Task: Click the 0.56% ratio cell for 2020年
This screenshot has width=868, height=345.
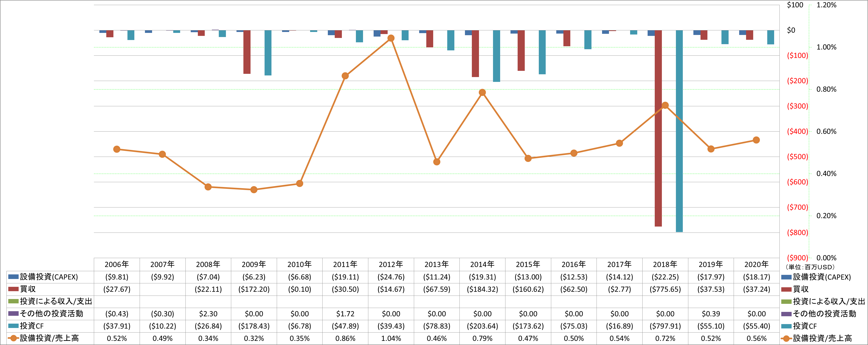Action: (x=756, y=338)
